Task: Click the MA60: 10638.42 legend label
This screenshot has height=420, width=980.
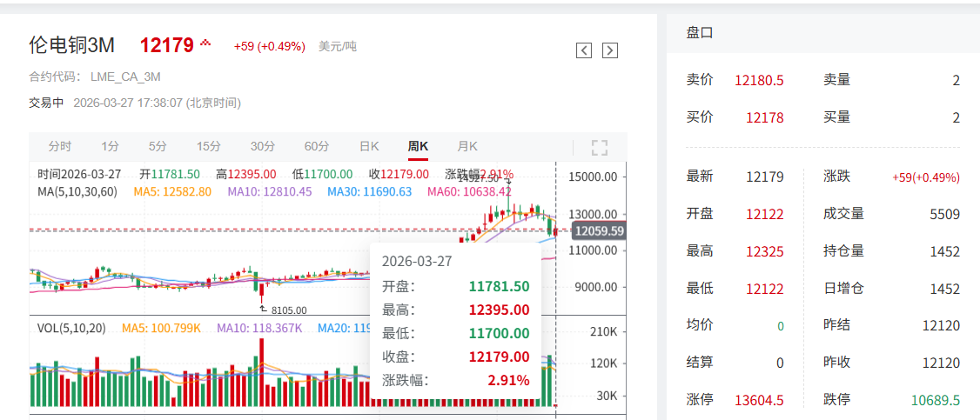Action: [x=468, y=191]
